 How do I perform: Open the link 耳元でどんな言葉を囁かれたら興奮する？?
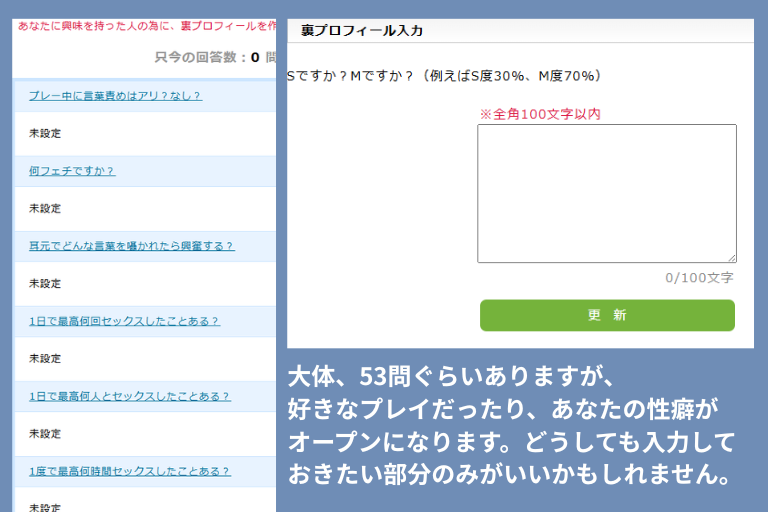click(x=132, y=245)
